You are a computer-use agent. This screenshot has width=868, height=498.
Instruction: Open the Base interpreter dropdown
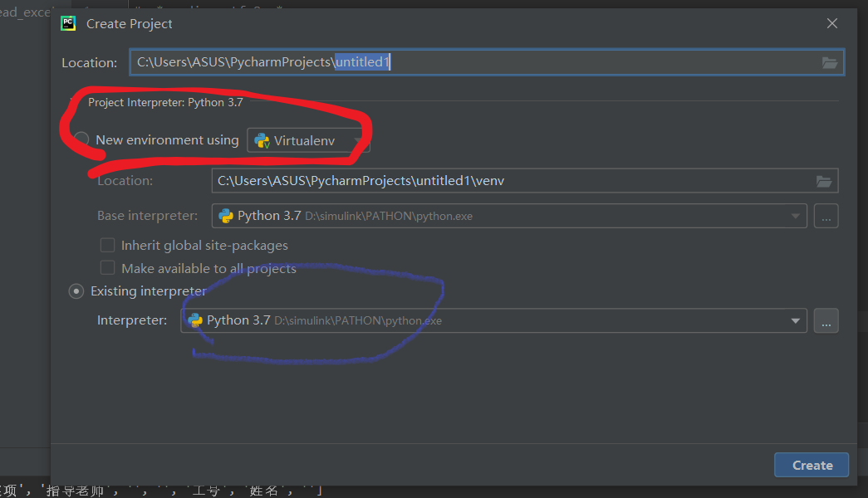[509, 216]
